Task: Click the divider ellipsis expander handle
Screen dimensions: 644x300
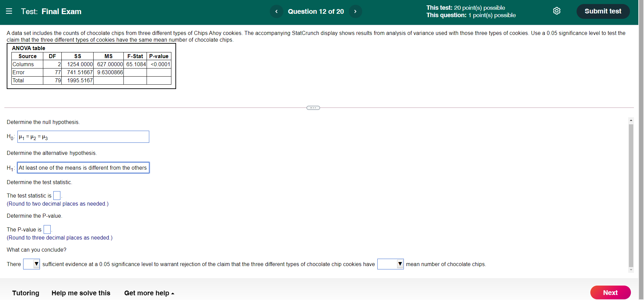Action: [313, 108]
